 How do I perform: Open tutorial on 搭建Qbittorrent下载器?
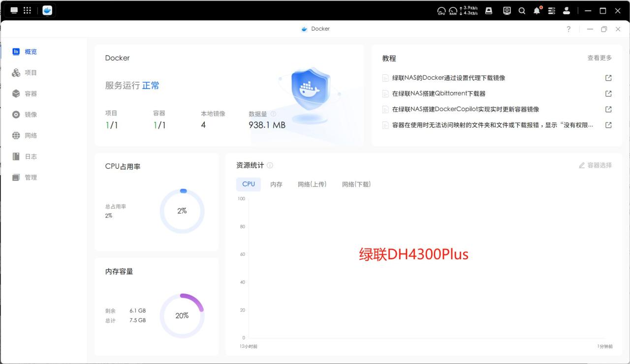(x=439, y=93)
